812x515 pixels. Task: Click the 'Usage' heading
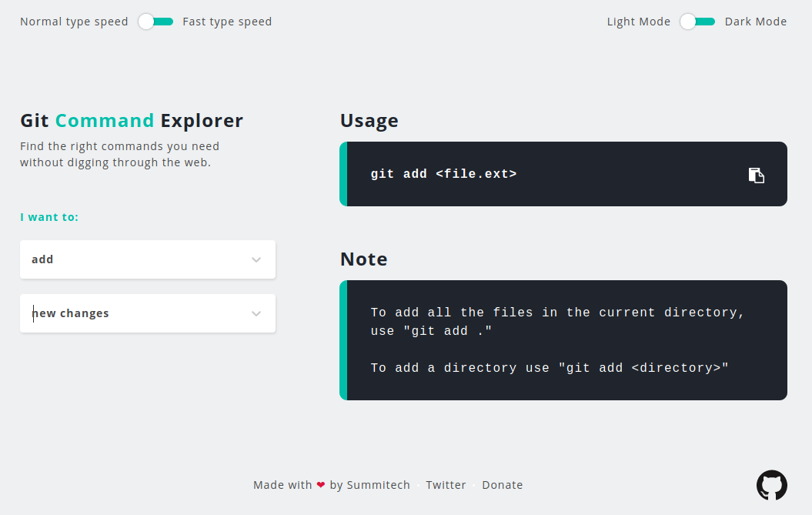369,121
